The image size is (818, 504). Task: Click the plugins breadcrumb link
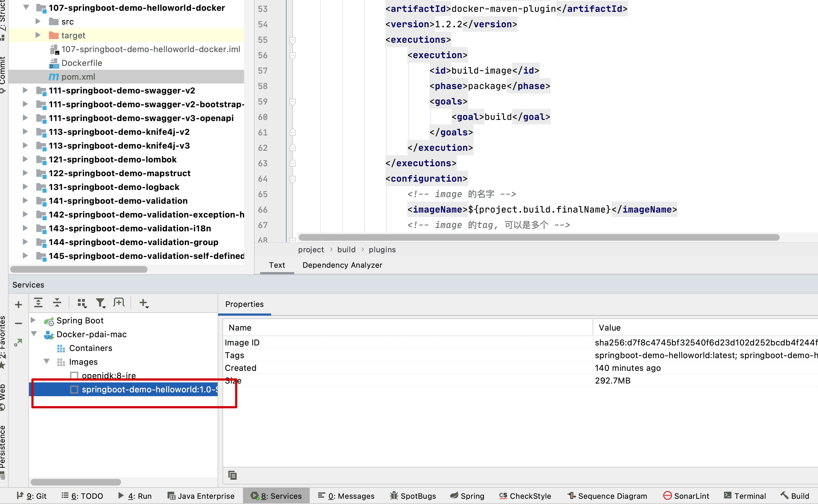point(382,250)
